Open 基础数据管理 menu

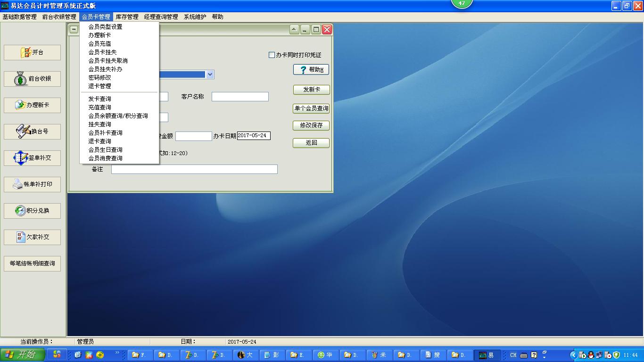19,17
